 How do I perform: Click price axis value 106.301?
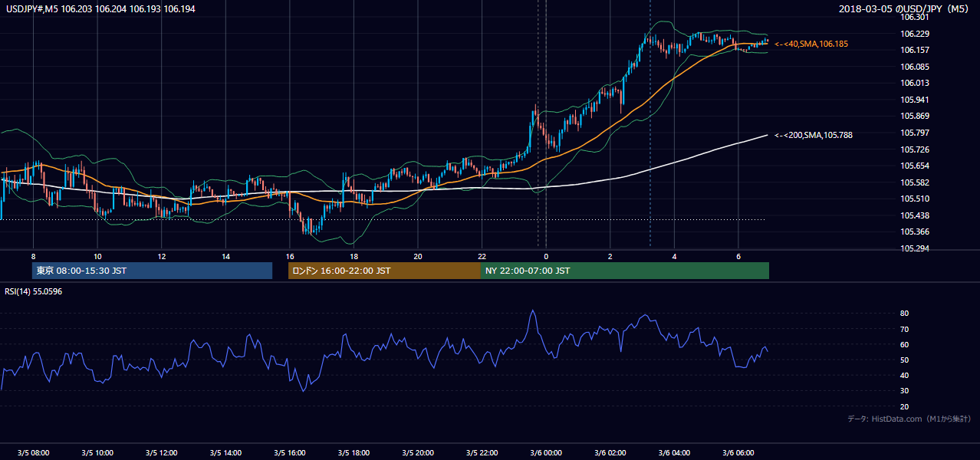point(914,17)
